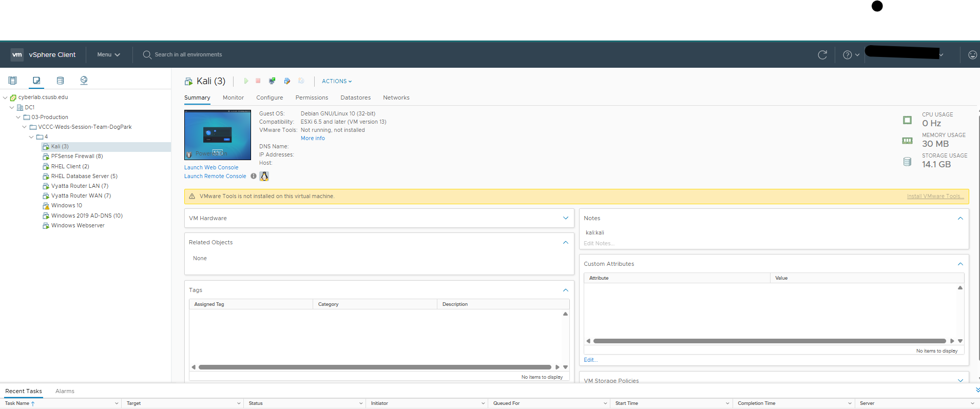Click the storage usage icon

[x=907, y=162]
